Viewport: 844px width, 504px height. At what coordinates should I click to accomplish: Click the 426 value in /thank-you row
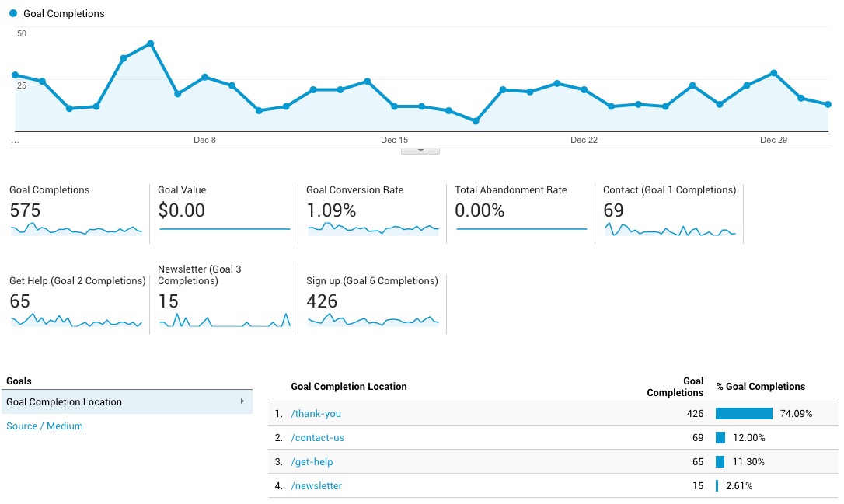pos(695,414)
